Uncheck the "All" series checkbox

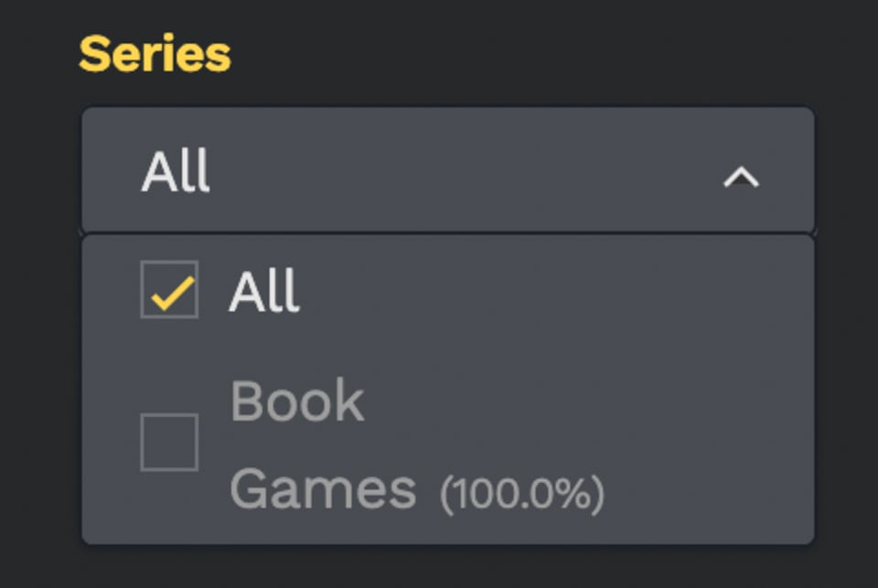point(169,290)
